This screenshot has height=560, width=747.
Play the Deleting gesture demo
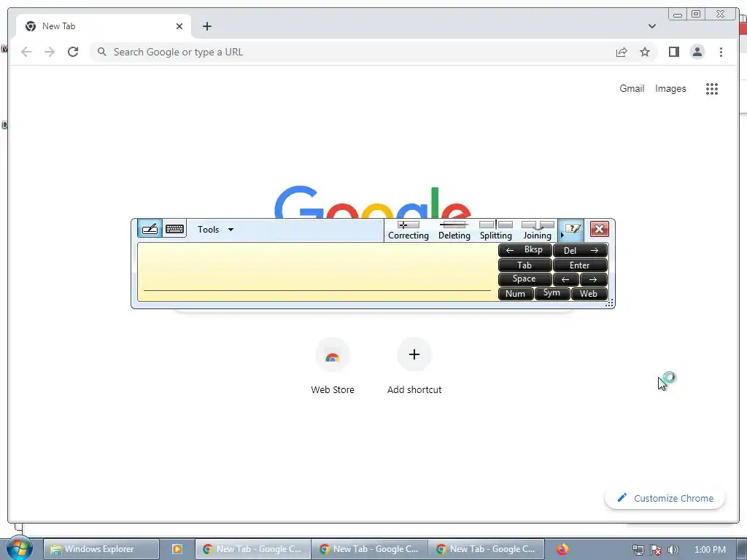(454, 230)
